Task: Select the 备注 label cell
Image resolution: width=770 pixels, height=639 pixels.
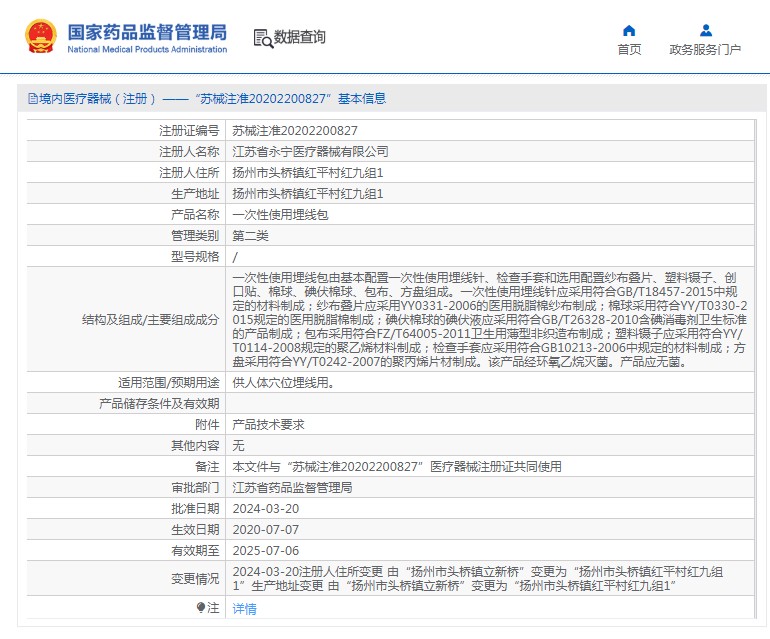Action: [126, 467]
